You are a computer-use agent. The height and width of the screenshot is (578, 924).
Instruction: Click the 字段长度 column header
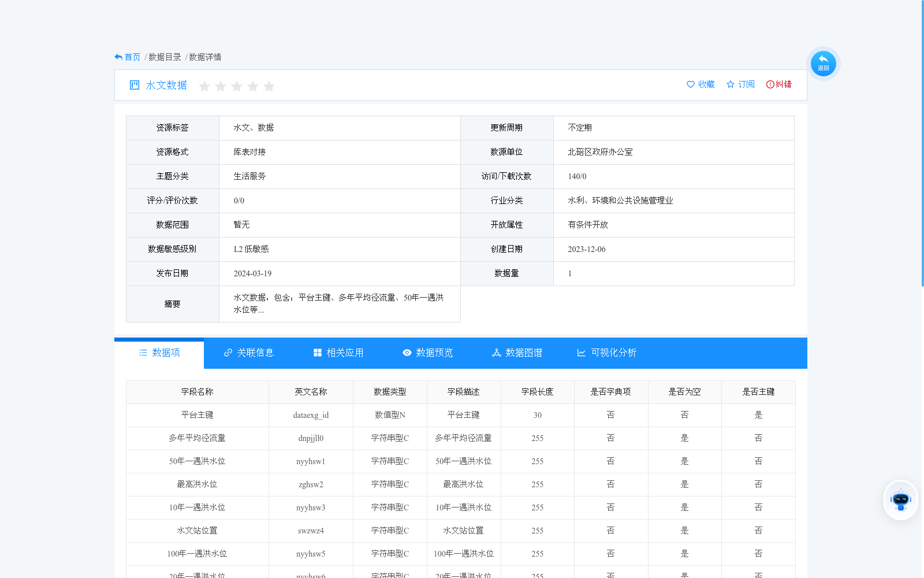(x=538, y=392)
